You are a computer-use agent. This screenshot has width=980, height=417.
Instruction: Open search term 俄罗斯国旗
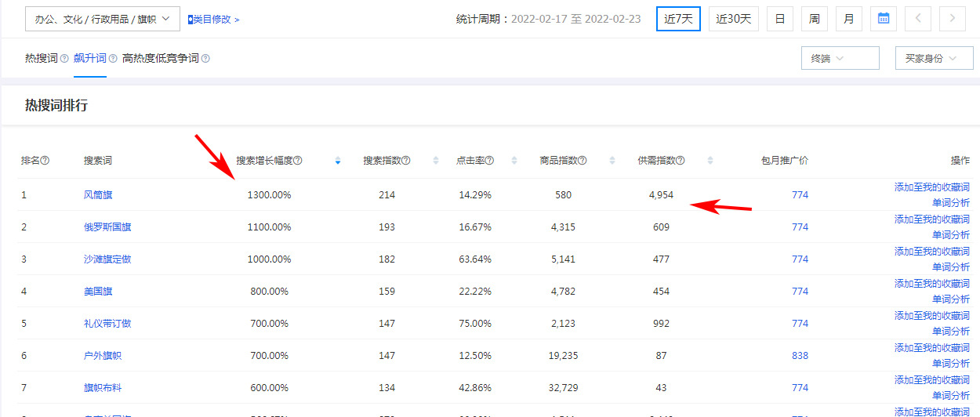pos(107,227)
